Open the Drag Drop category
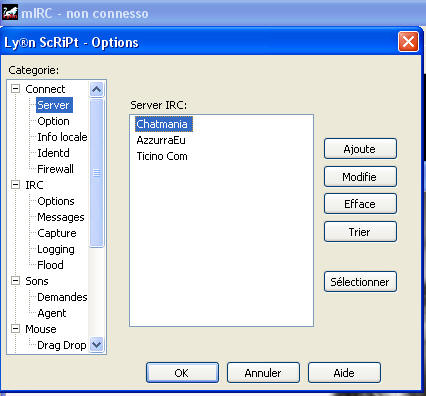The image size is (426, 396). pos(62,345)
